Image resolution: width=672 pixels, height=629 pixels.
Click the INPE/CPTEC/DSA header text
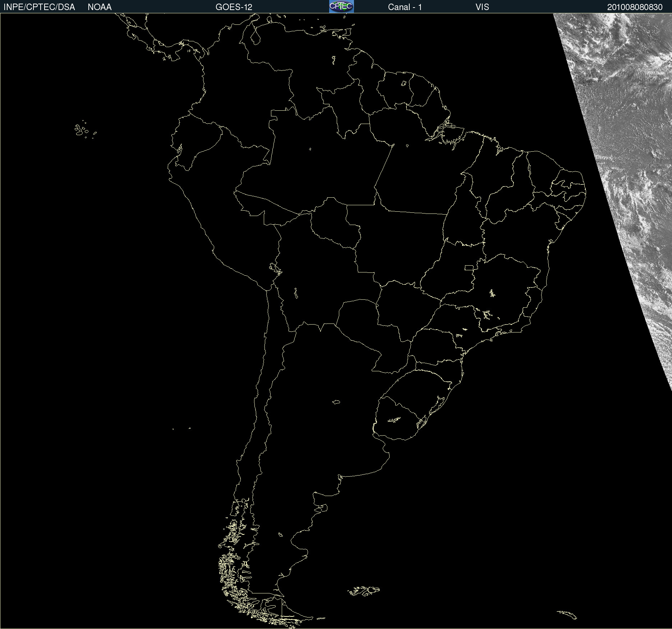pos(39,7)
